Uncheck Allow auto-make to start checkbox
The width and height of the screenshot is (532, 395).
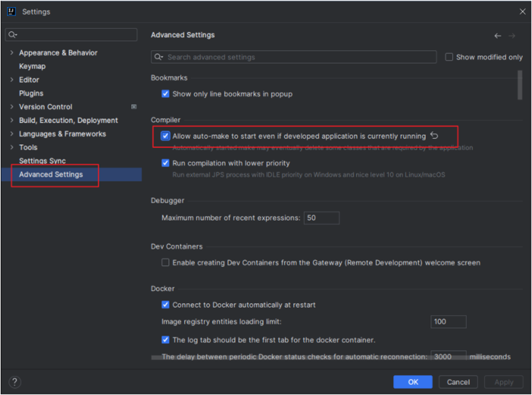(165, 136)
